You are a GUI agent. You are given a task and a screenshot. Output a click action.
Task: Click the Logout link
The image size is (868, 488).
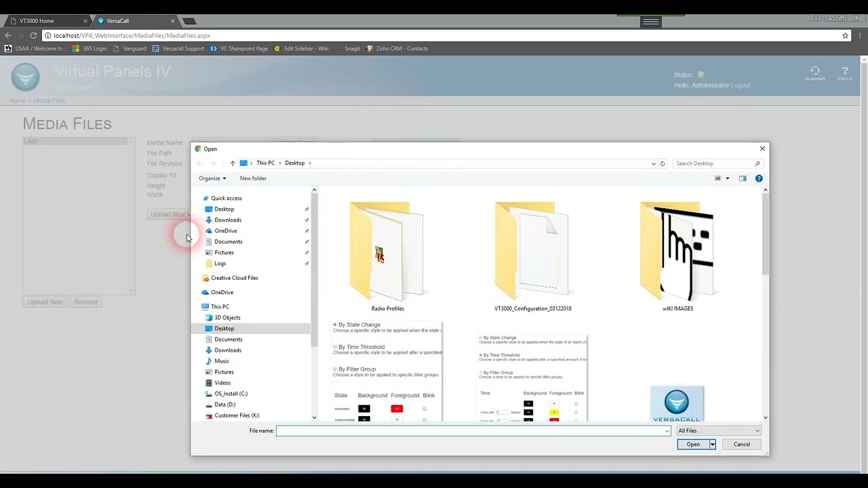(x=741, y=85)
